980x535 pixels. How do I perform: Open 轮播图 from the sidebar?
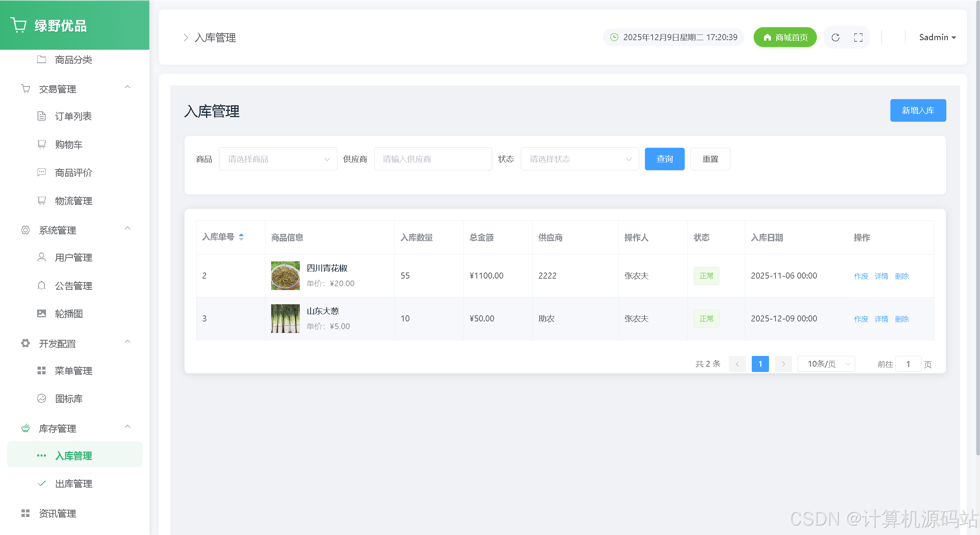point(69,314)
